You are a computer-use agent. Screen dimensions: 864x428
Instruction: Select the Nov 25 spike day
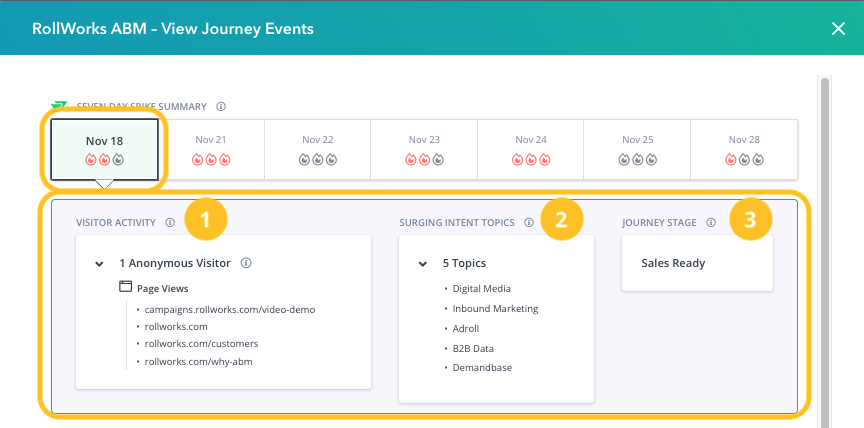(637, 149)
